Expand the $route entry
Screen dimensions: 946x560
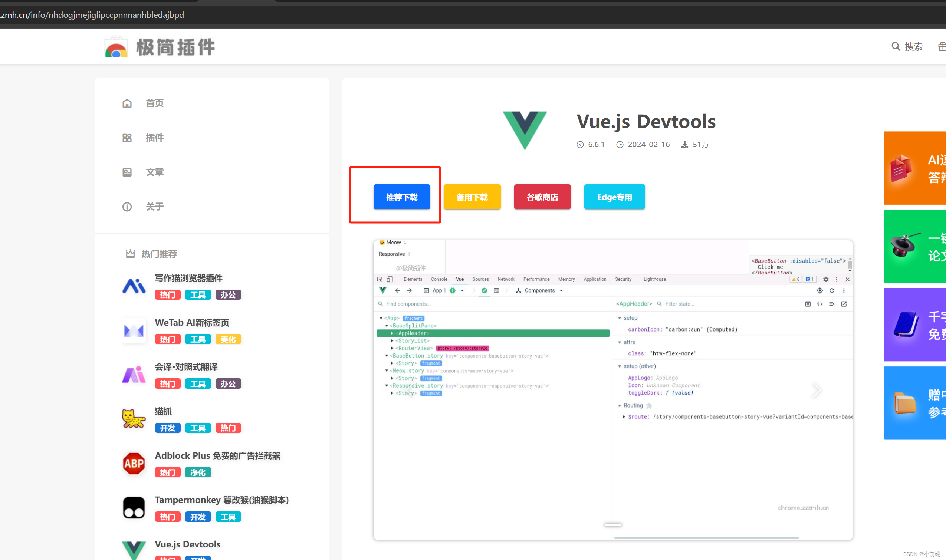click(624, 417)
